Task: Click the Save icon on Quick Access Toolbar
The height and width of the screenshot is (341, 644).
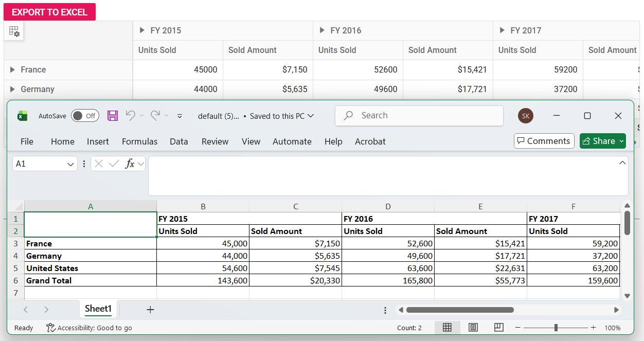Action: 112,115
